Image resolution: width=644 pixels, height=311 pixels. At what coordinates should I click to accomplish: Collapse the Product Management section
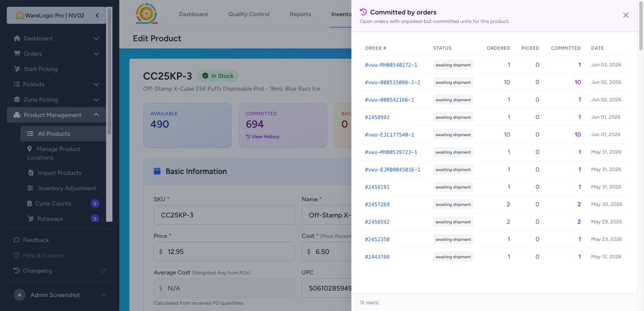(x=96, y=115)
